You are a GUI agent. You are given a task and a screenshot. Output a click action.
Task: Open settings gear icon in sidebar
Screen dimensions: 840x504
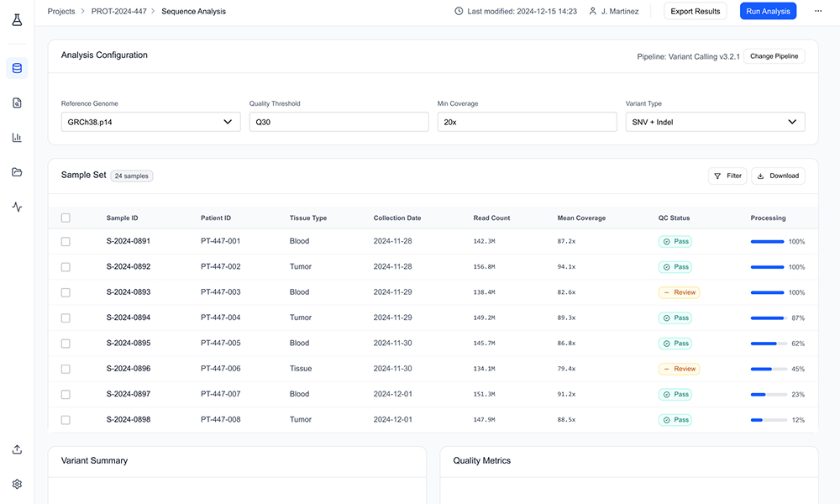17,484
